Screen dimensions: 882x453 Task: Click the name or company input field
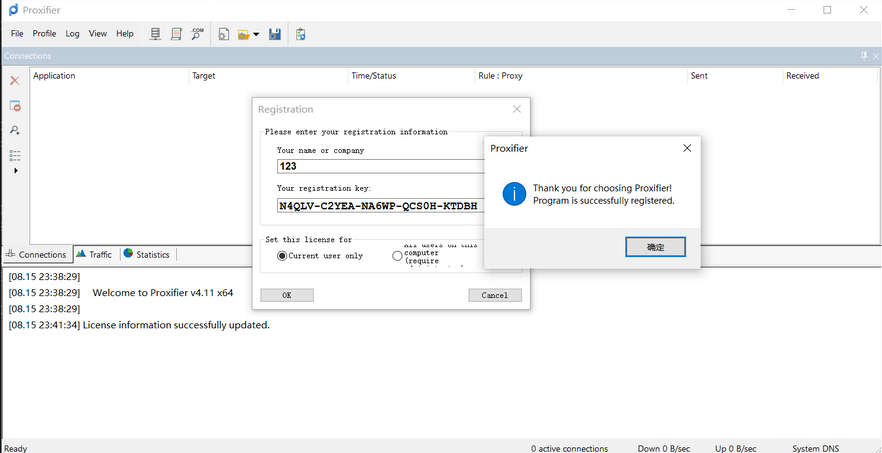pos(381,167)
